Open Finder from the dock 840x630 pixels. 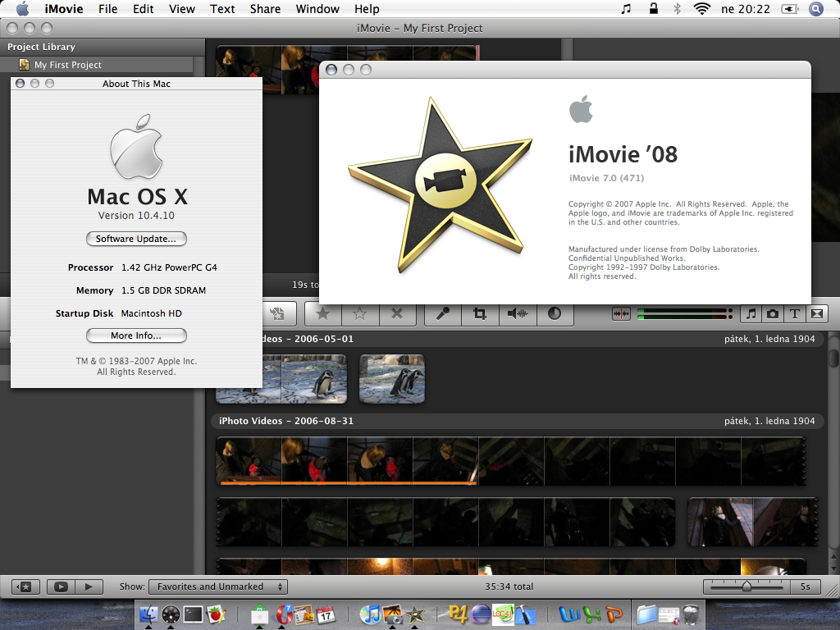[148, 614]
